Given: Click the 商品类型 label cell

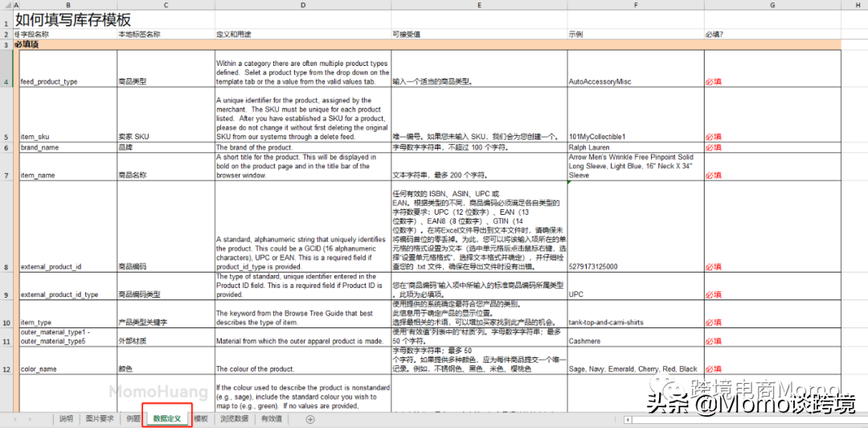Looking at the screenshot, I should point(166,68).
